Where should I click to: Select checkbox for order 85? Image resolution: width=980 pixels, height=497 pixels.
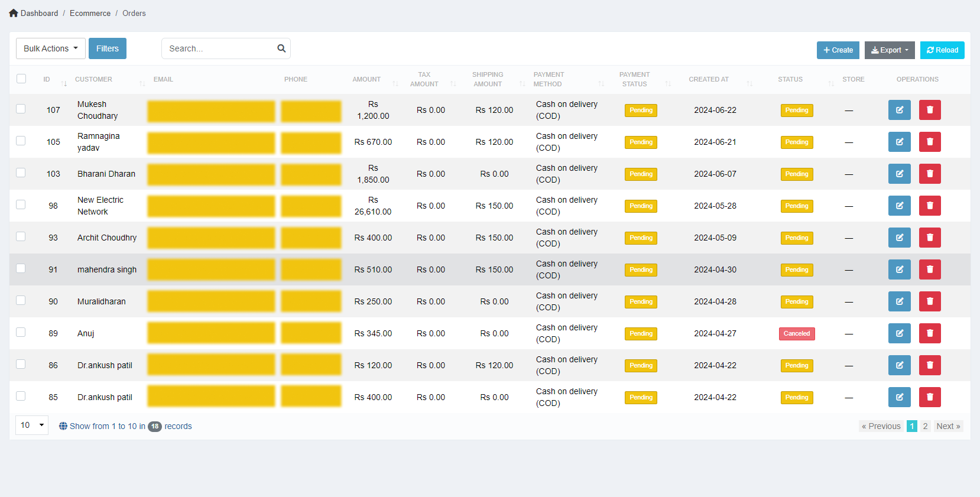pyautogui.click(x=21, y=396)
